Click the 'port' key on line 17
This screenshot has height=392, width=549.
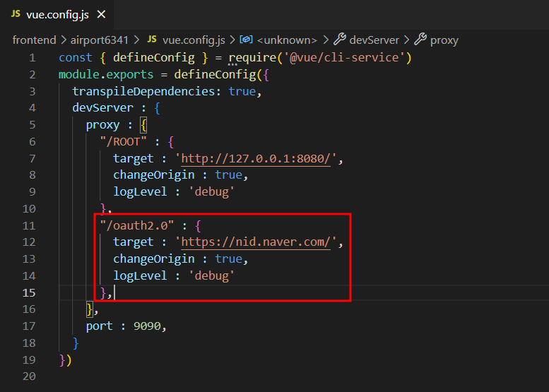coord(99,326)
